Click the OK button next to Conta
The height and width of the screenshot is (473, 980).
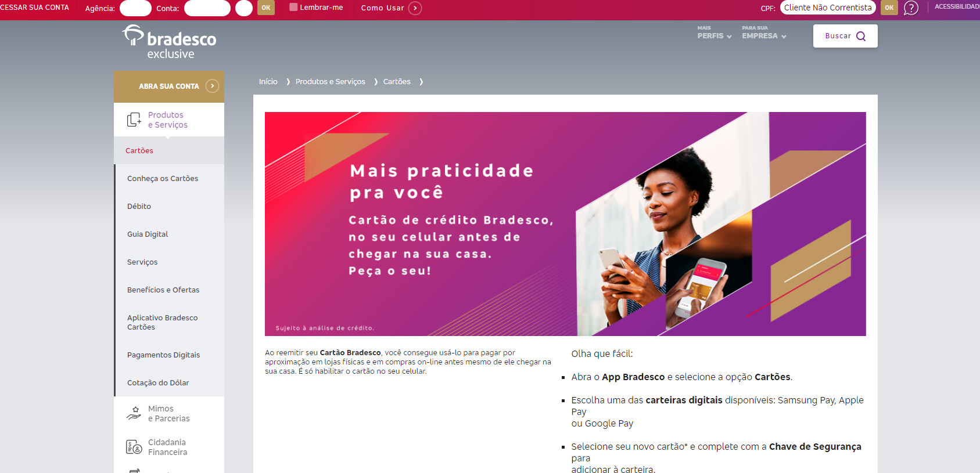coord(266,8)
